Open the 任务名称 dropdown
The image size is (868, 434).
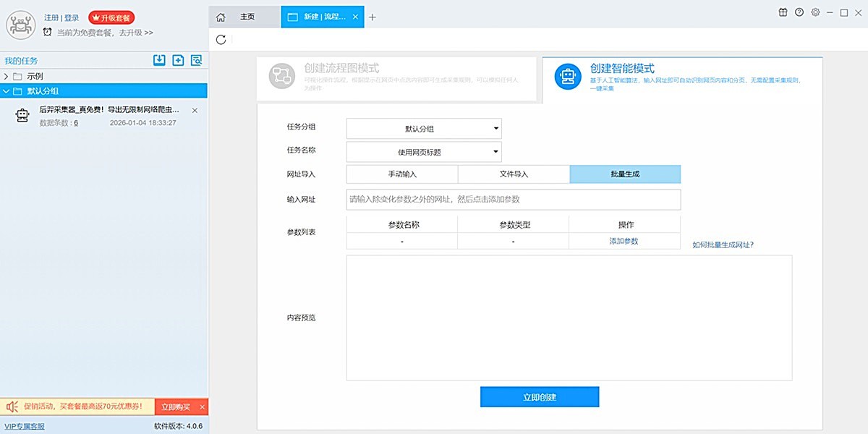pos(424,152)
